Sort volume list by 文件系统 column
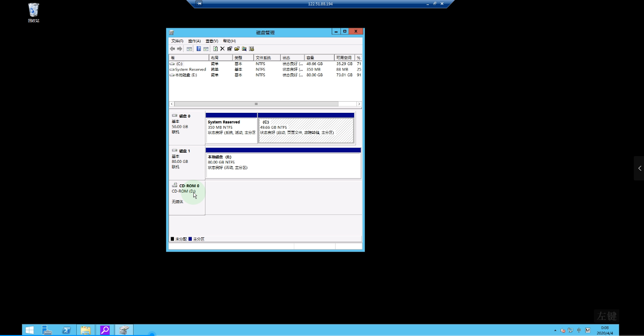Image resolution: width=644 pixels, height=336 pixels. point(266,58)
